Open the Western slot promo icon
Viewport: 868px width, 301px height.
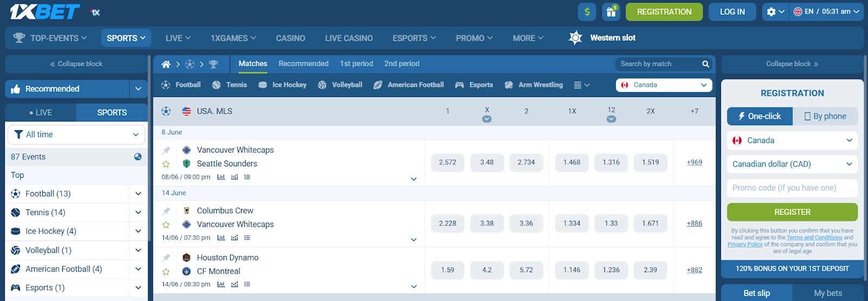pos(575,38)
